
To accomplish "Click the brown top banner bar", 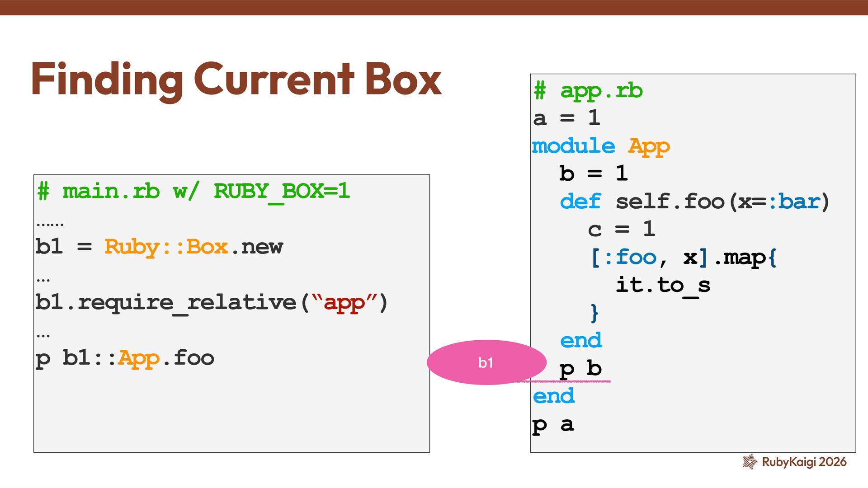I will [x=434, y=7].
